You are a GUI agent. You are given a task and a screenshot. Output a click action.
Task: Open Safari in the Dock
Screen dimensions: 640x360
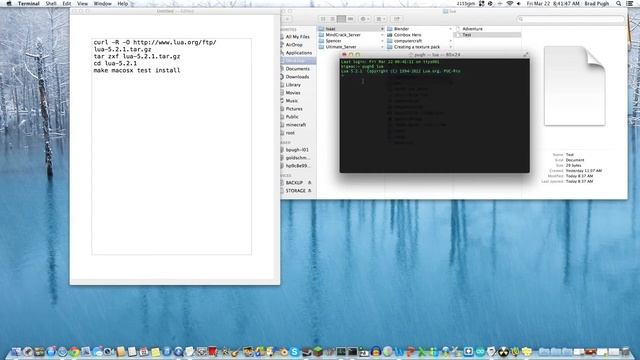[62, 351]
